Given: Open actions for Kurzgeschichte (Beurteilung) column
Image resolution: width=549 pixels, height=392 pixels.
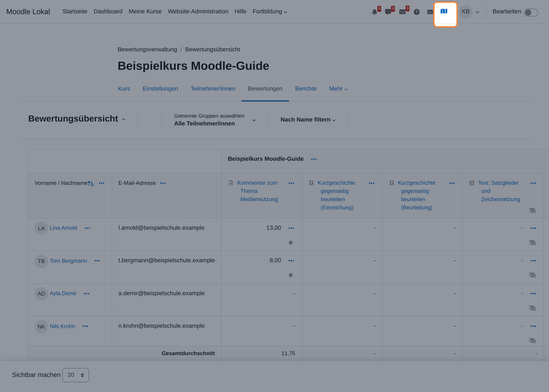Looking at the screenshot, I should pos(452,183).
